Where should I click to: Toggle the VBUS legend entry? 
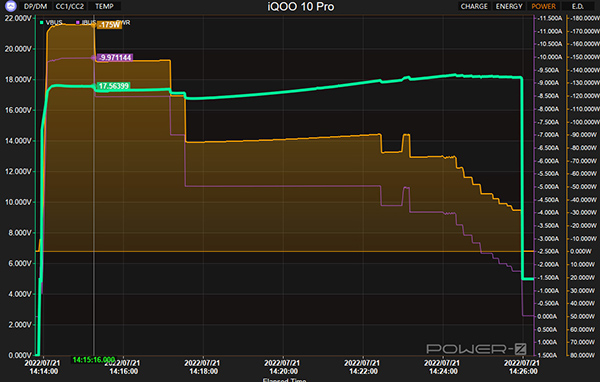51,23
